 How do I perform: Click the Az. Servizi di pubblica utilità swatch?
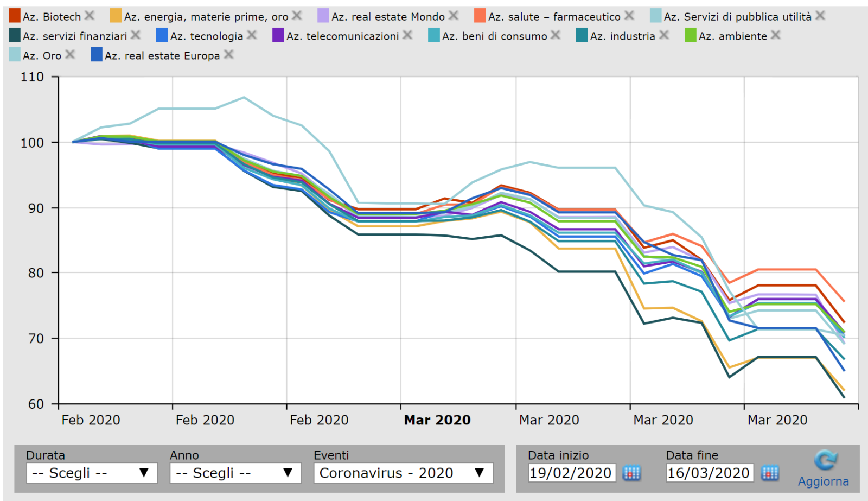(656, 16)
